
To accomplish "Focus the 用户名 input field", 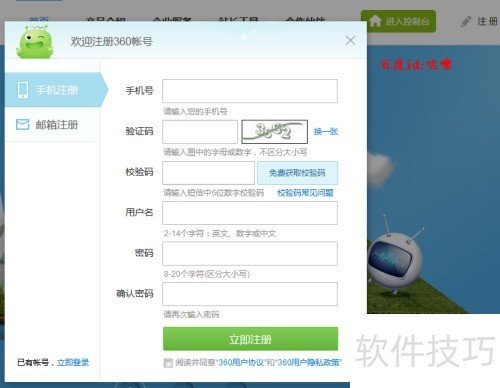I will tap(250, 213).
